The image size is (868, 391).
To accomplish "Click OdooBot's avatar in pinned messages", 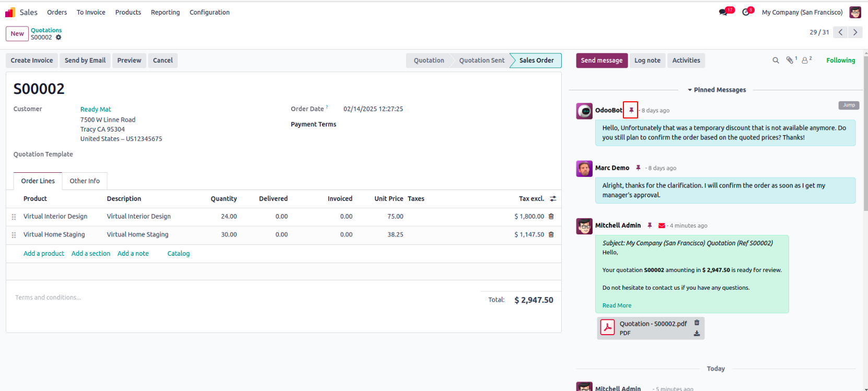I will pos(584,111).
